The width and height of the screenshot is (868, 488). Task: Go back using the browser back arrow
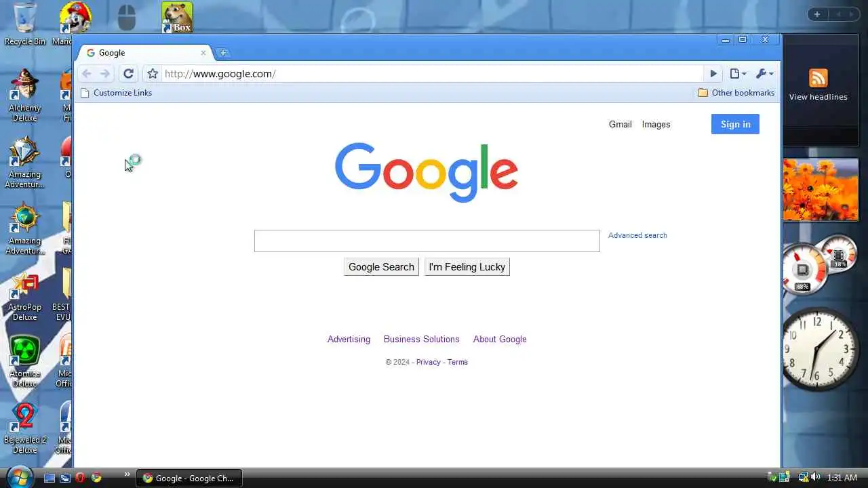point(86,74)
